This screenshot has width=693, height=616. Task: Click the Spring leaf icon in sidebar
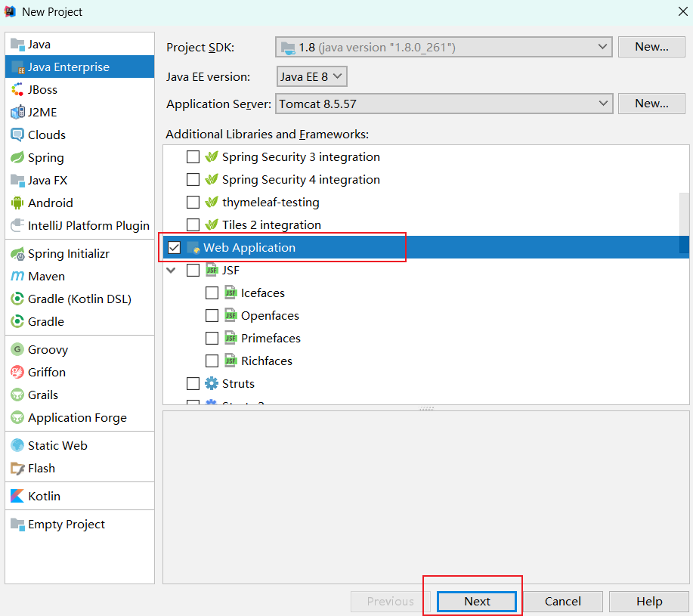click(x=17, y=158)
